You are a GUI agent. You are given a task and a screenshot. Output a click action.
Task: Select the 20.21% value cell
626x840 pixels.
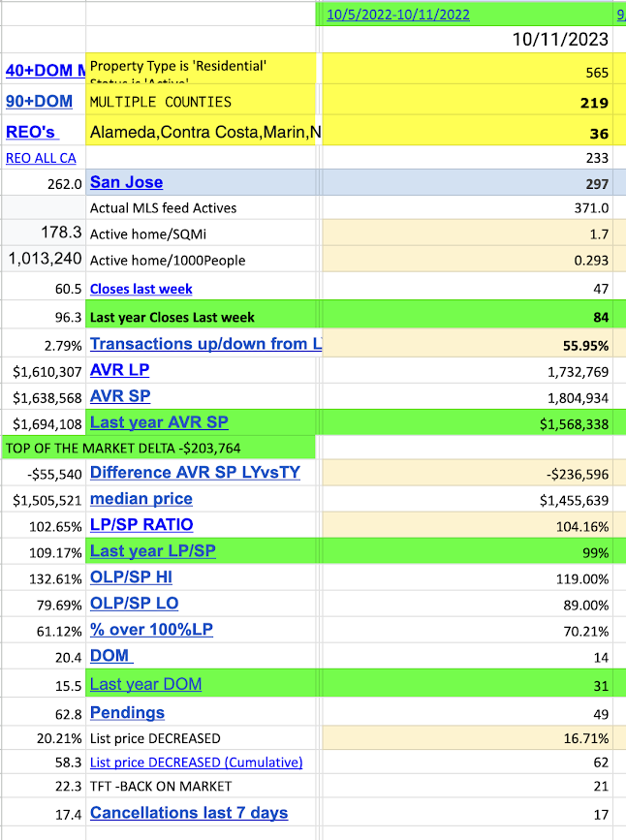click(x=43, y=737)
